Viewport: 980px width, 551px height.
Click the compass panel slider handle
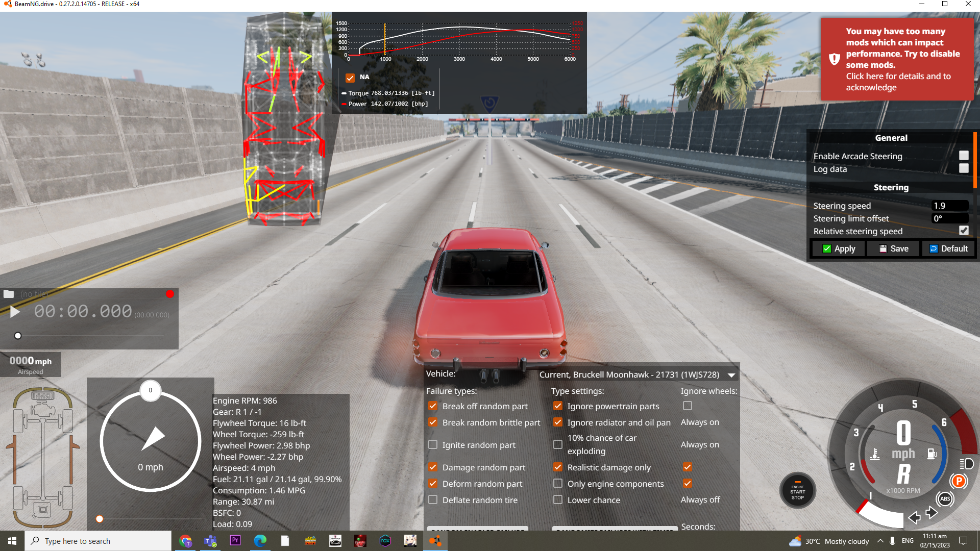(x=100, y=519)
